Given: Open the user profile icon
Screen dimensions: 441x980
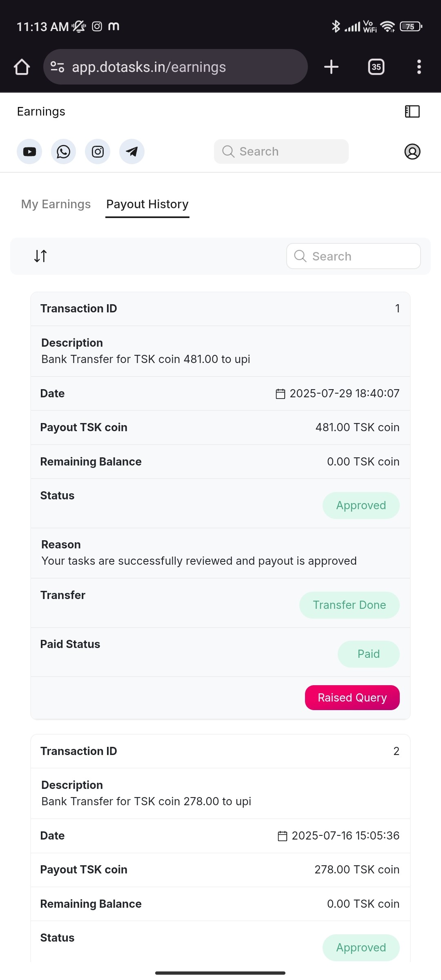Looking at the screenshot, I should [412, 151].
